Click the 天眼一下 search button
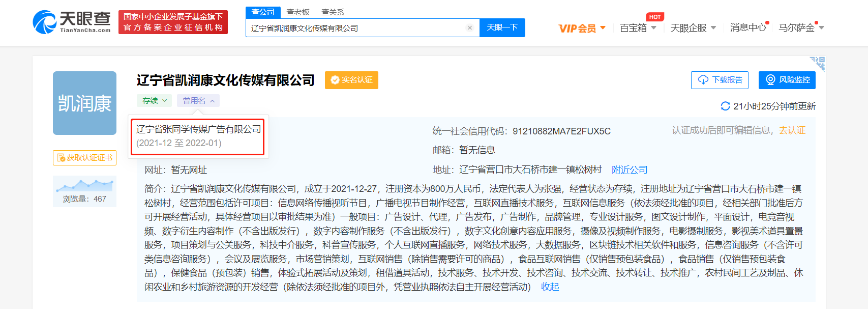Image resolution: width=868 pixels, height=309 pixels. point(502,27)
